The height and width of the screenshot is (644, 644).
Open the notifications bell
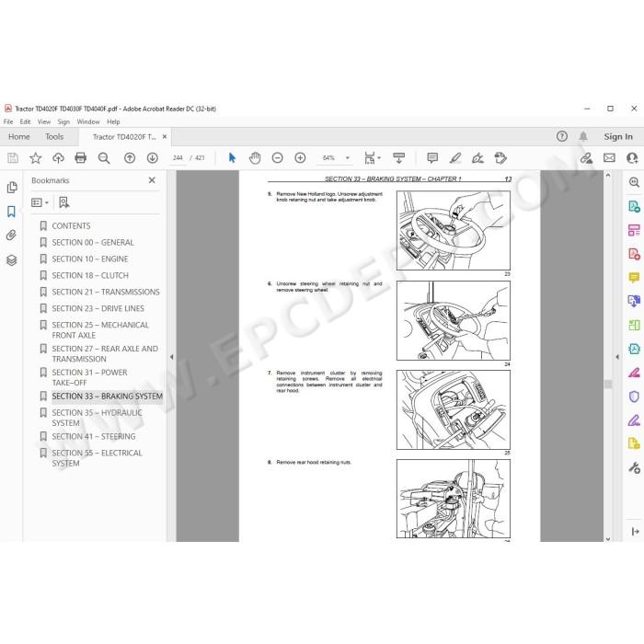(583, 136)
